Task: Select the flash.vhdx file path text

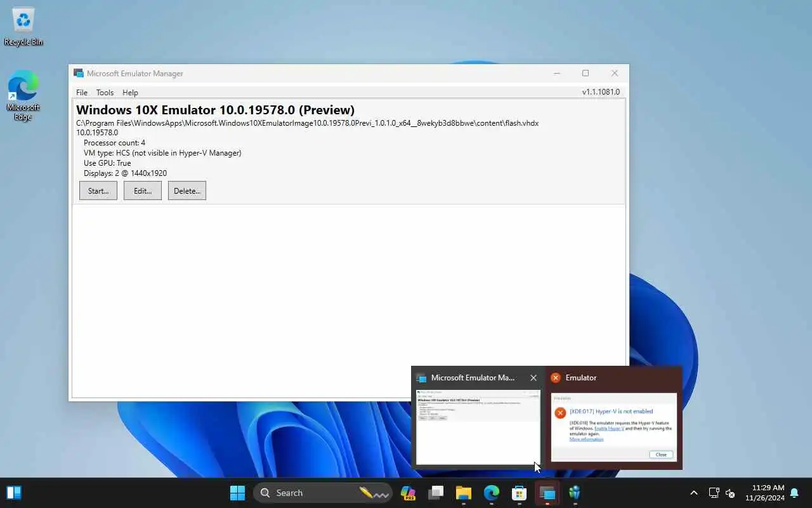Action: tap(307, 123)
